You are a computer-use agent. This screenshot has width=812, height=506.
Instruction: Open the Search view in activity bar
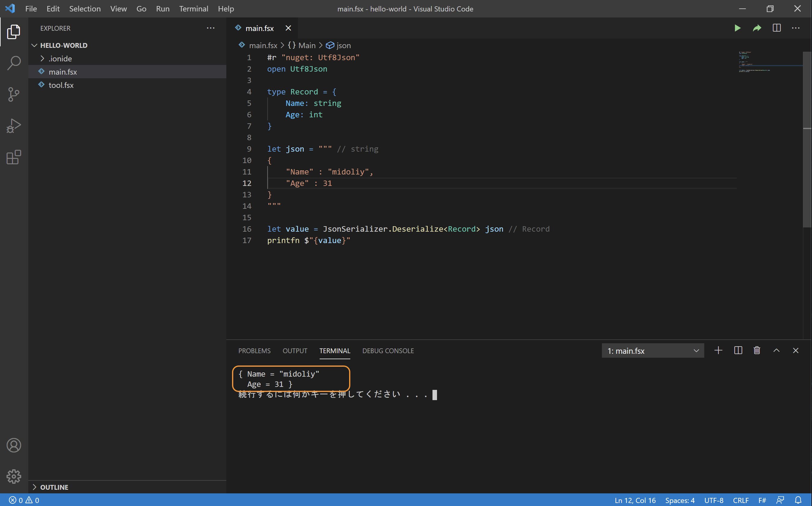14,63
